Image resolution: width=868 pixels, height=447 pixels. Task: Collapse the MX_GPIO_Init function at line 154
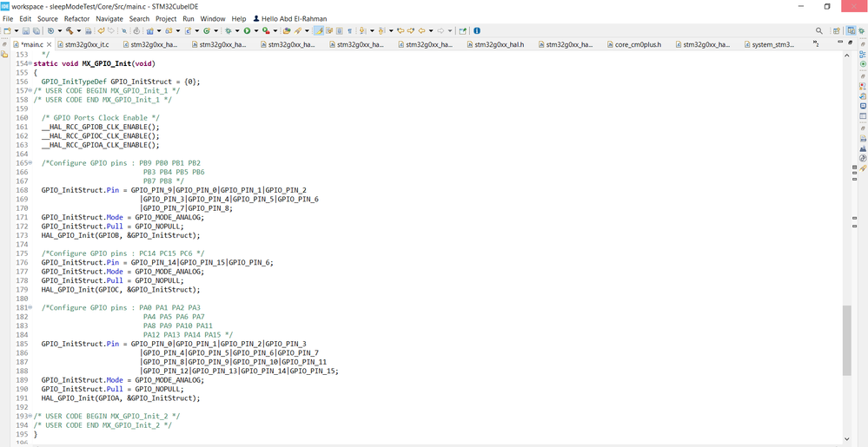(30, 63)
